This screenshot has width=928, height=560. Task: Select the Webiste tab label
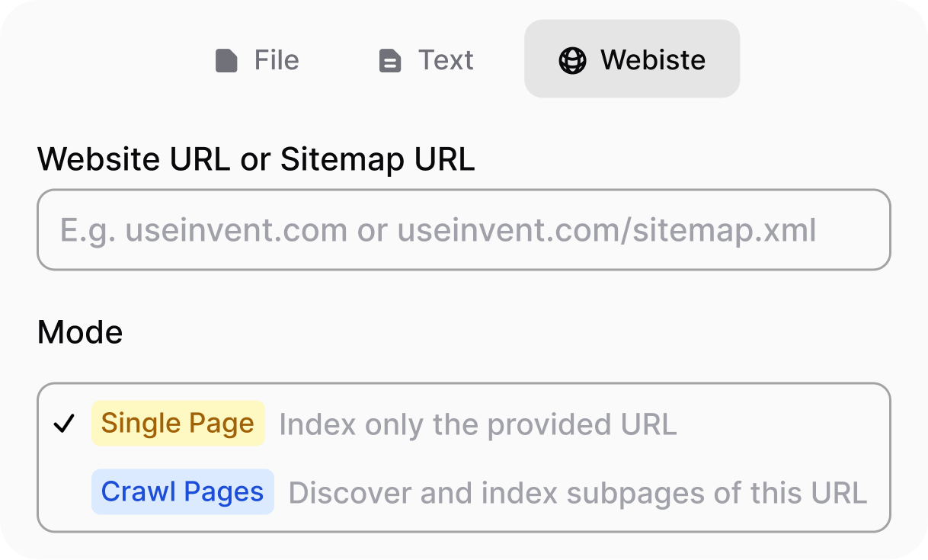point(653,60)
